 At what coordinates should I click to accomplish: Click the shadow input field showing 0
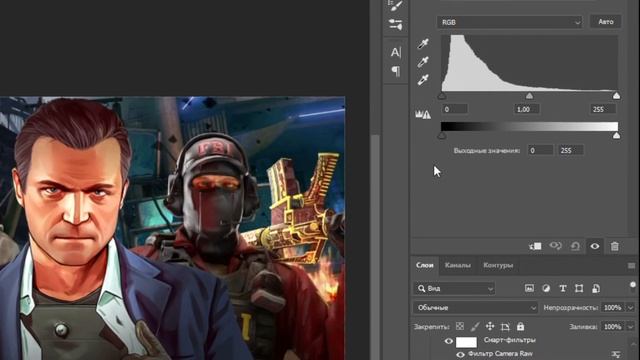point(455,109)
